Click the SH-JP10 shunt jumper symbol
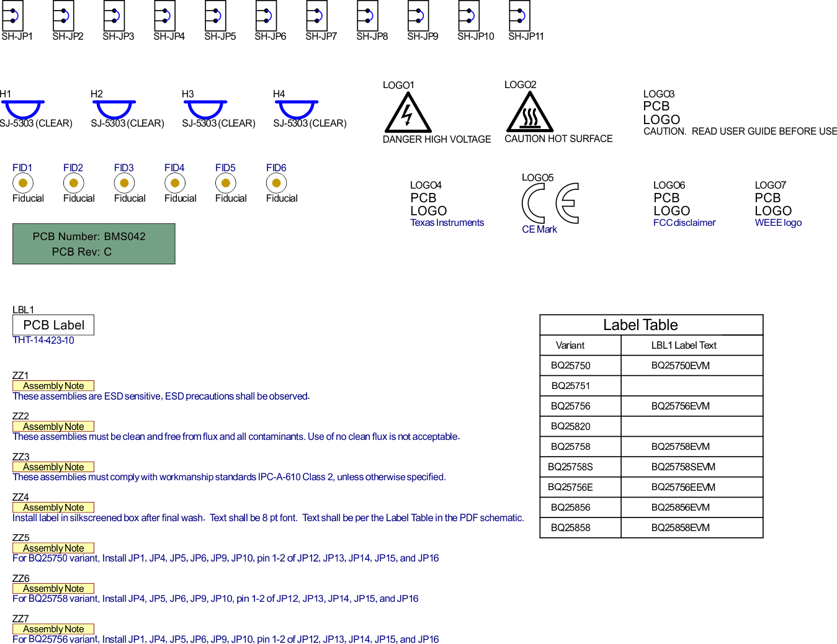 pyautogui.click(x=469, y=16)
